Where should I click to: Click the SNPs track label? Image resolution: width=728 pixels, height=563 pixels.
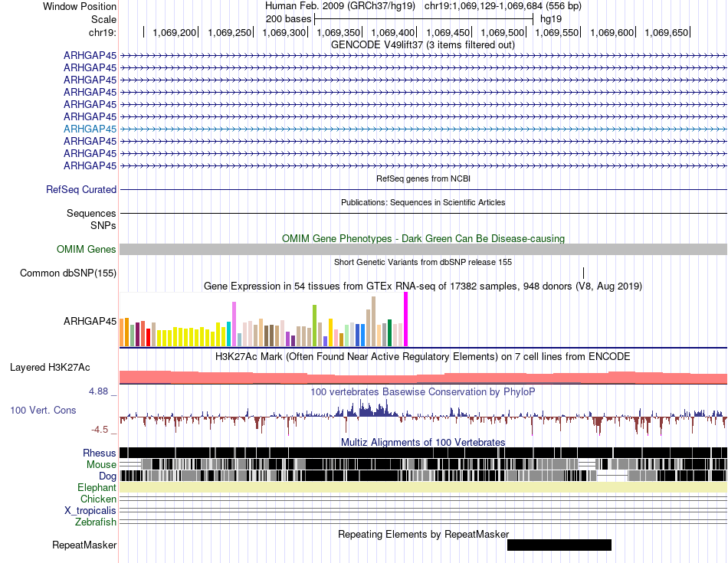[x=103, y=225]
